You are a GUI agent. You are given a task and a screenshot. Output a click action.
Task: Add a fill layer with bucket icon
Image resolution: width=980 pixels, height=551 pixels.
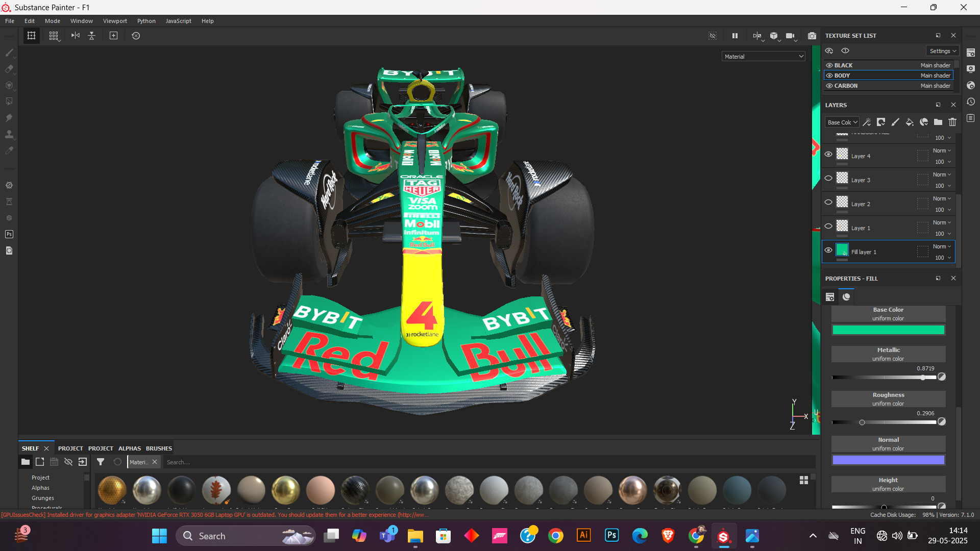click(x=910, y=122)
